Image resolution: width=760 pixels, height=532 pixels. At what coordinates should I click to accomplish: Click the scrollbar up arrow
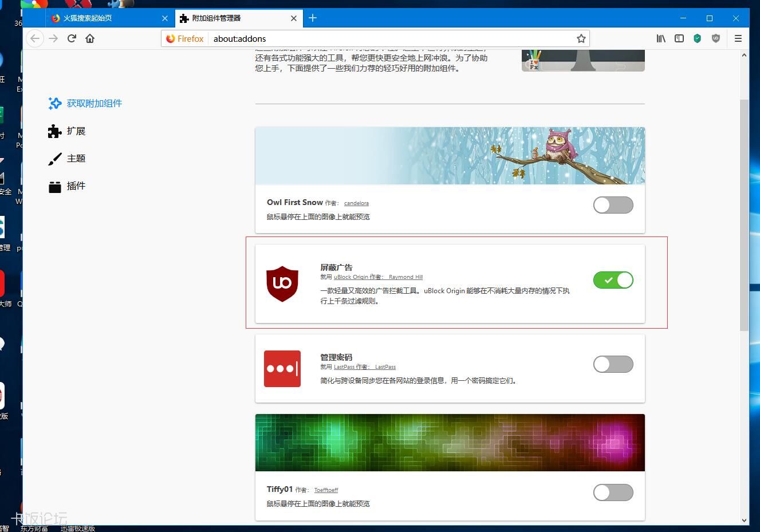744,55
